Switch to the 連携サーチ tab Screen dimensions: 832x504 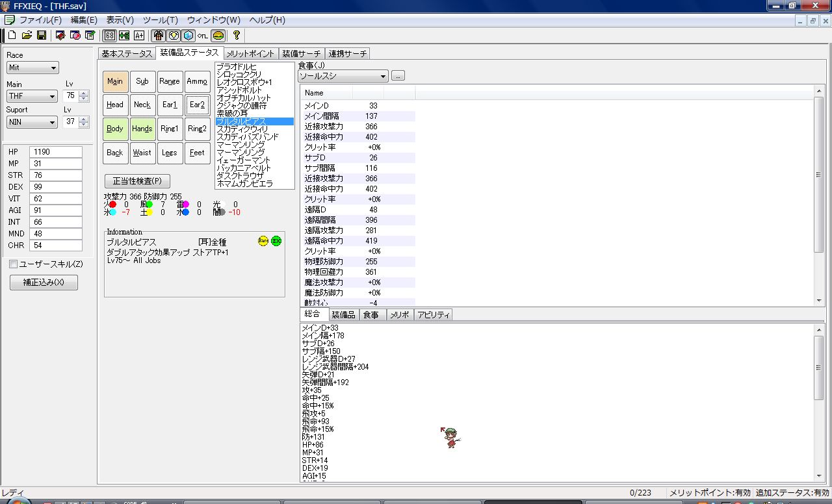[x=348, y=53]
